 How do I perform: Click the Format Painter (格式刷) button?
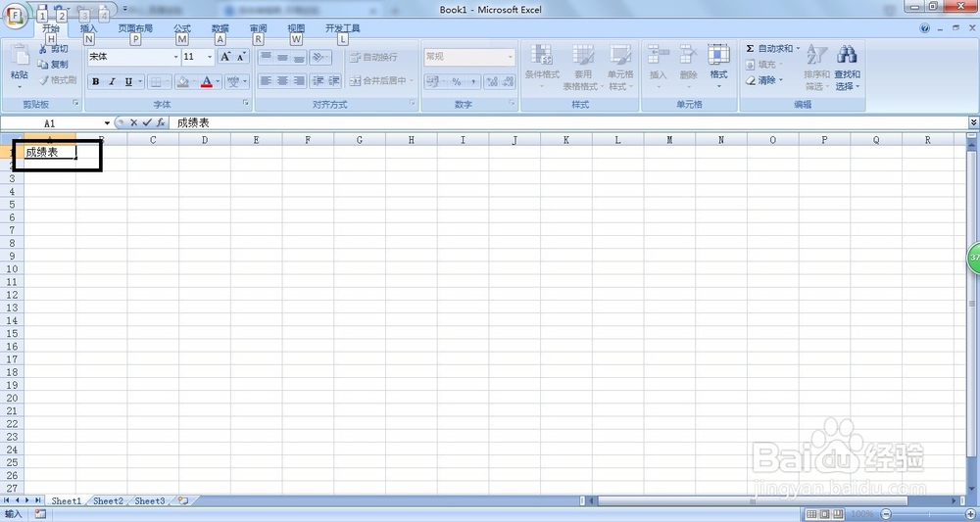57,80
